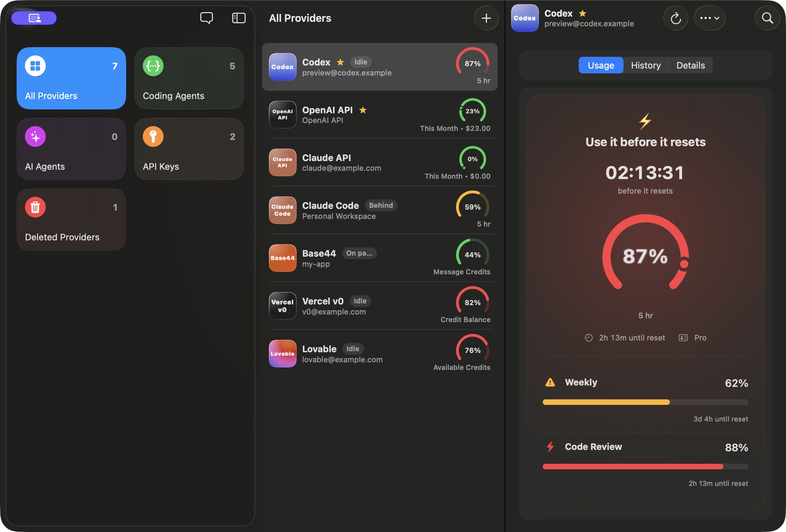This screenshot has width=786, height=532.
Task: Switch to the History tab
Action: [646, 65]
